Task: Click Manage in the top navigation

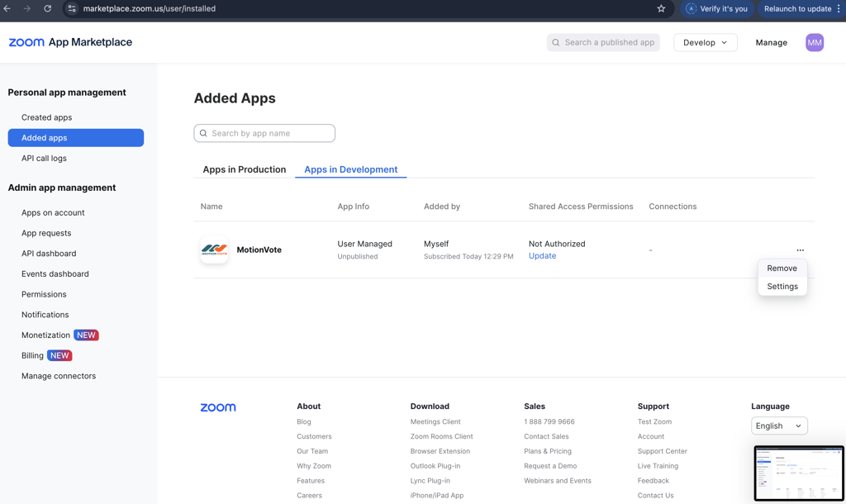Action: pyautogui.click(x=771, y=42)
